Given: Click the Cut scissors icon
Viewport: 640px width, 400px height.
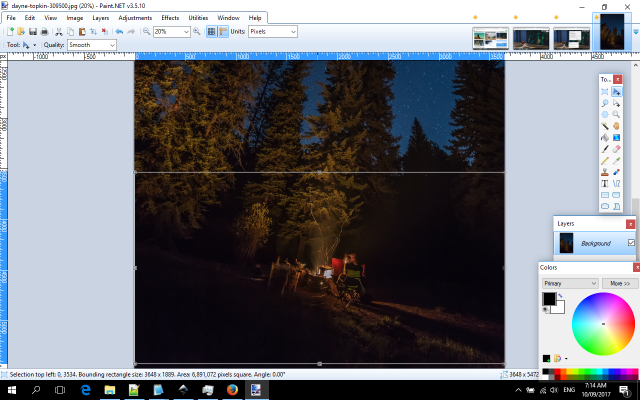Looking at the screenshot, I should coord(59,31).
